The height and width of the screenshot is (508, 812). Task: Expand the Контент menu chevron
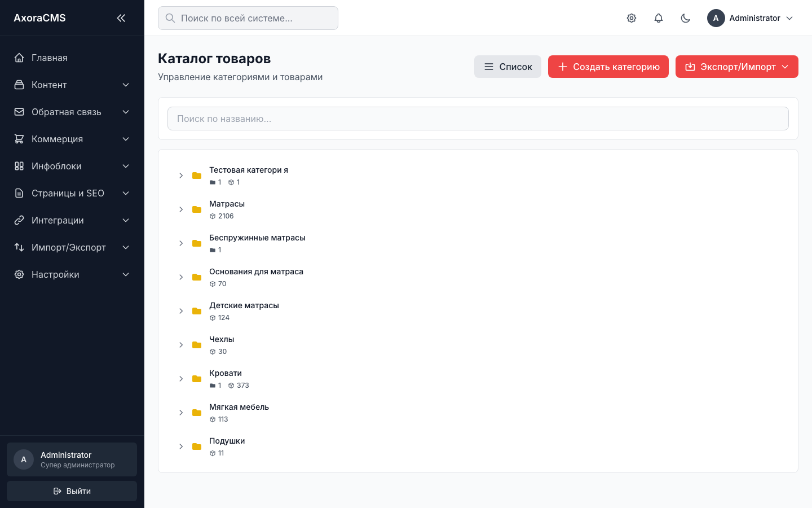coord(126,85)
